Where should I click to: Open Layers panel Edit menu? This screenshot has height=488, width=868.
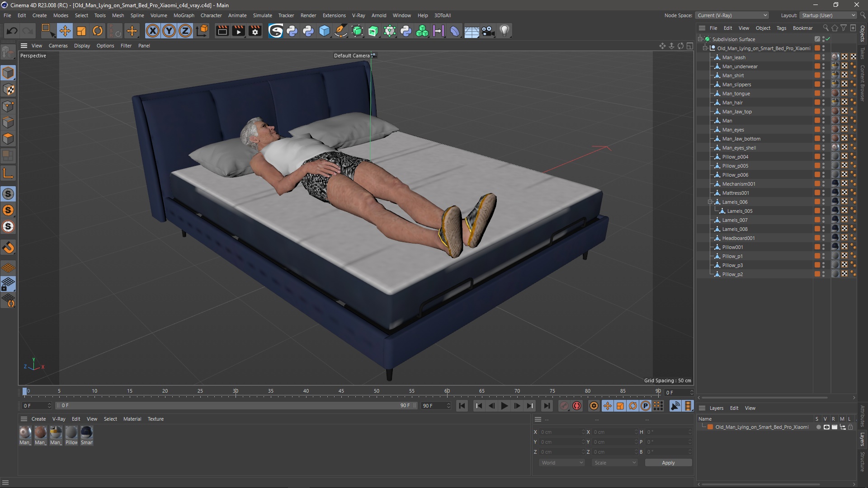pyautogui.click(x=734, y=408)
